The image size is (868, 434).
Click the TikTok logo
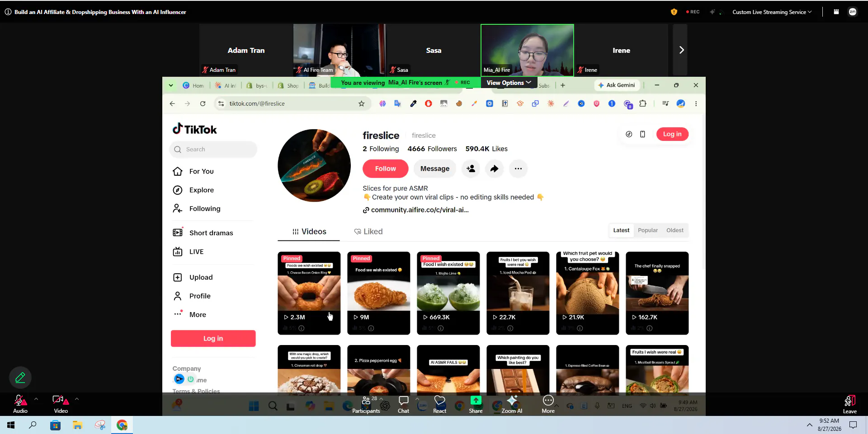click(x=194, y=129)
